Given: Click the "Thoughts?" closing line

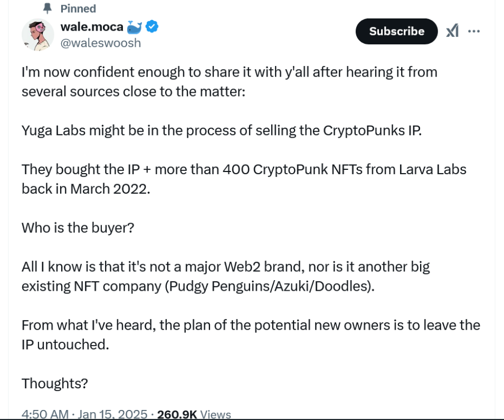Looking at the screenshot, I should (x=54, y=383).
